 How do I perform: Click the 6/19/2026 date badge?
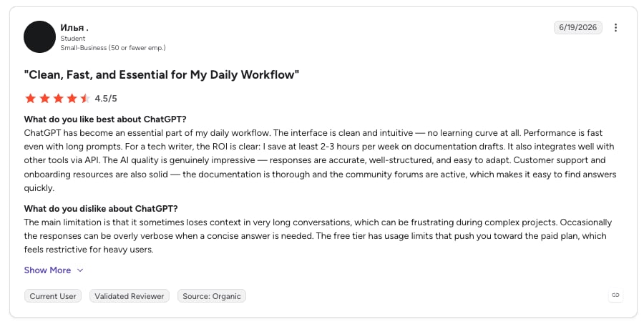pos(578,27)
